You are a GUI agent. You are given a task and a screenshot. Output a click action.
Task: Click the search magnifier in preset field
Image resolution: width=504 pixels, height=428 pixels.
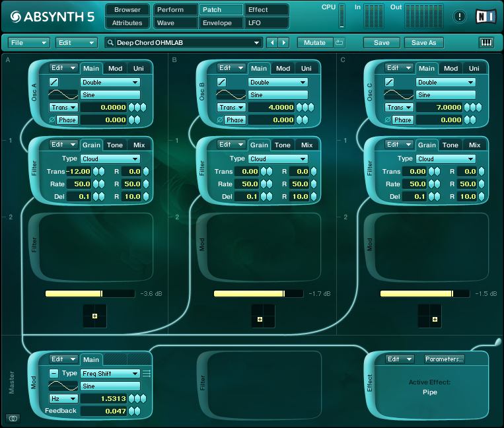[110, 42]
